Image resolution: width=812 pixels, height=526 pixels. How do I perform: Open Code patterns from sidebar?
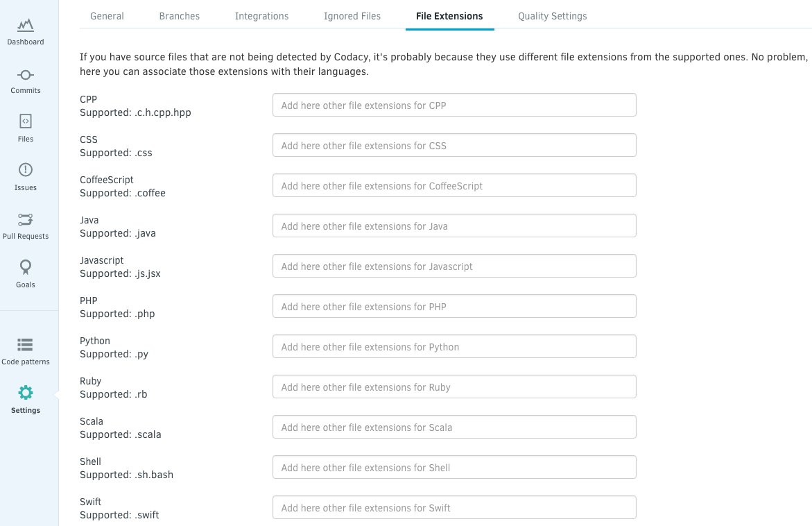(26, 345)
